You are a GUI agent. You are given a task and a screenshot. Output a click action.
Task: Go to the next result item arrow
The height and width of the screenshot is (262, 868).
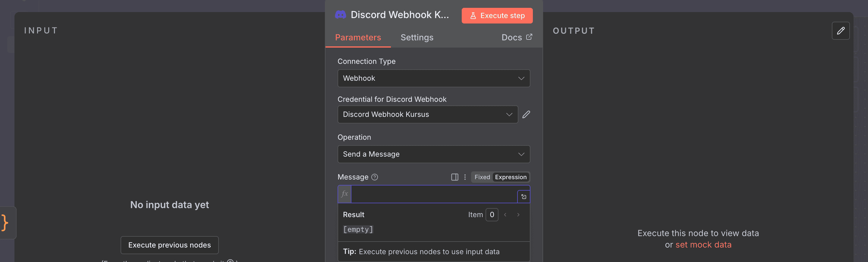pos(518,215)
